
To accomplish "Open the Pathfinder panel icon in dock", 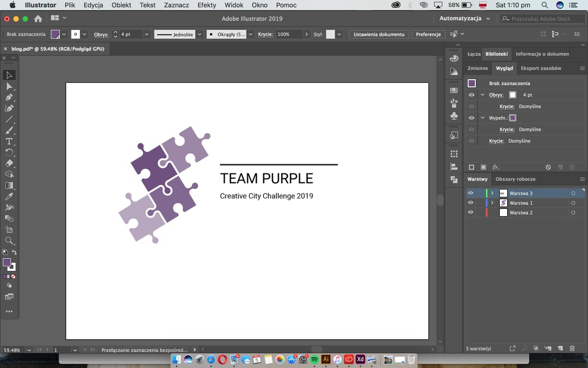I will pos(454,180).
